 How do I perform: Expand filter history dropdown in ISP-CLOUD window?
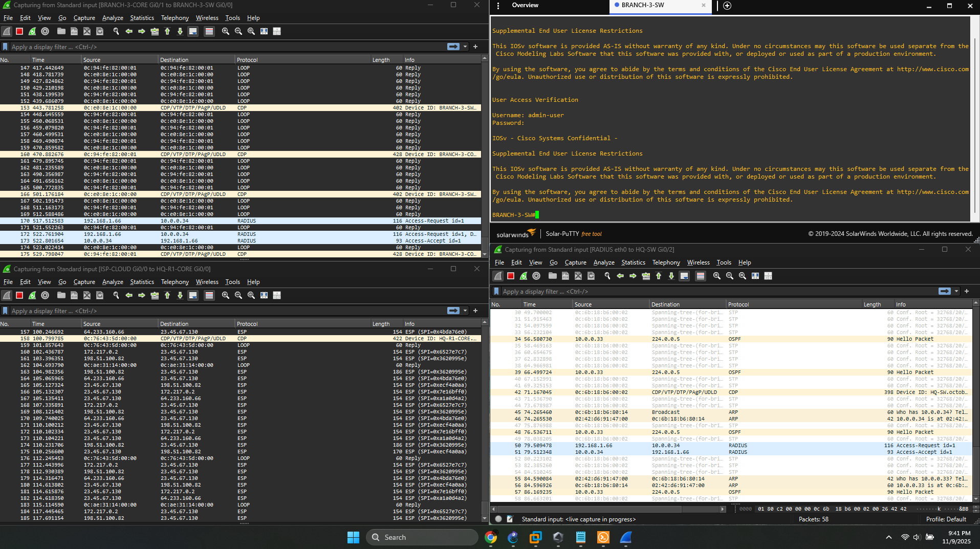(x=465, y=311)
